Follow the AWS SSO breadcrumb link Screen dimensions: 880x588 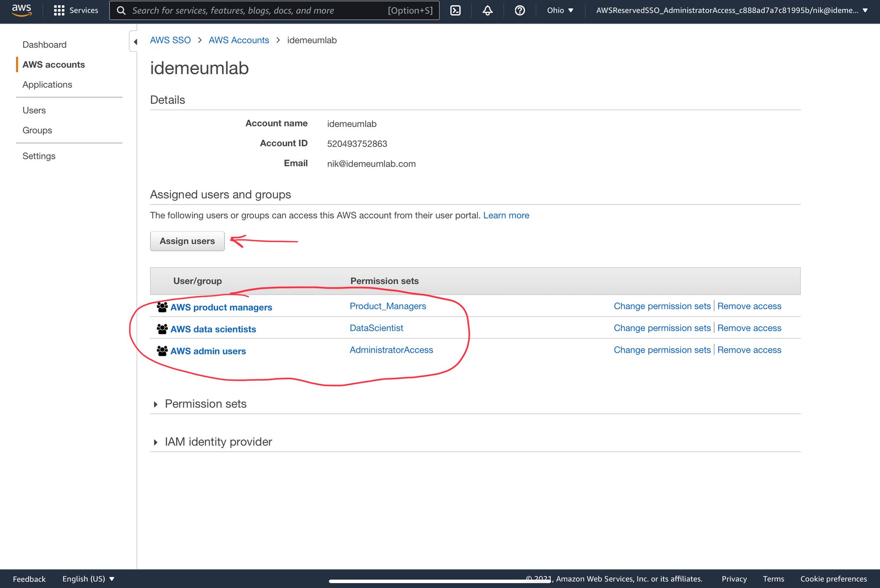point(170,40)
